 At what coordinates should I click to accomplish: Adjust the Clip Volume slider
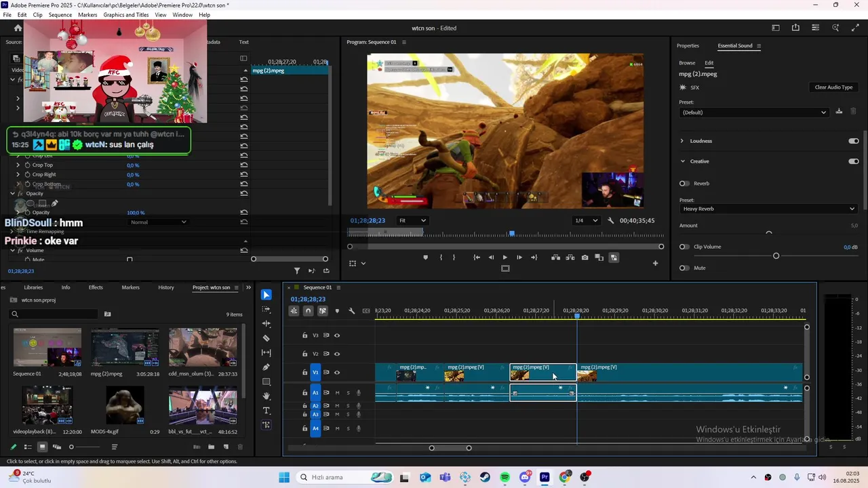[776, 256]
